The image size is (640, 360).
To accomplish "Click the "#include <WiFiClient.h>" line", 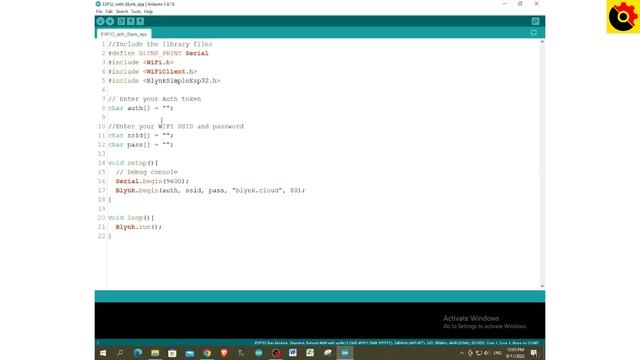I will 153,71.
